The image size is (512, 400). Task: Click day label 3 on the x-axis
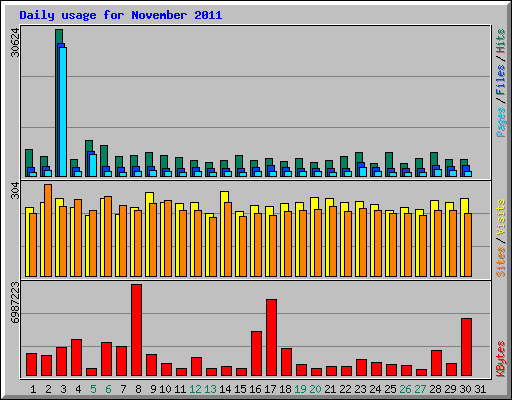point(63,389)
